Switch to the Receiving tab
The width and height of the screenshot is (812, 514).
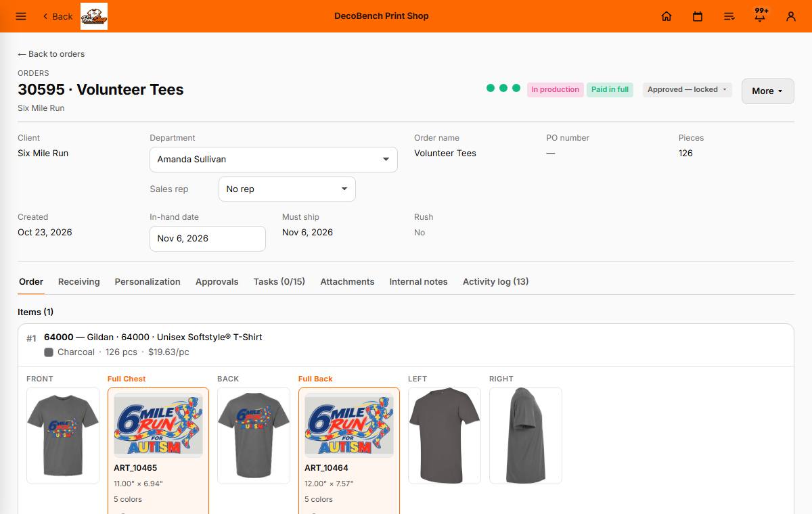[x=78, y=281]
